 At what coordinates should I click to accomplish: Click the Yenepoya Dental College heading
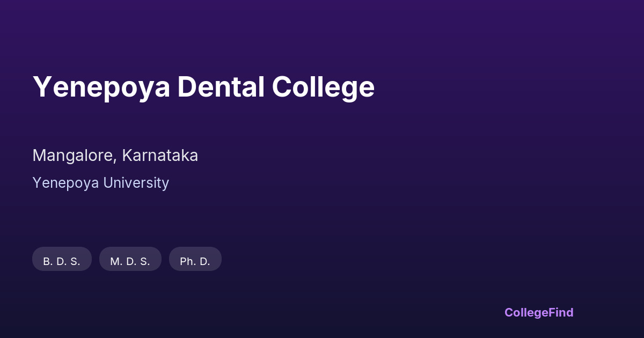(x=203, y=87)
